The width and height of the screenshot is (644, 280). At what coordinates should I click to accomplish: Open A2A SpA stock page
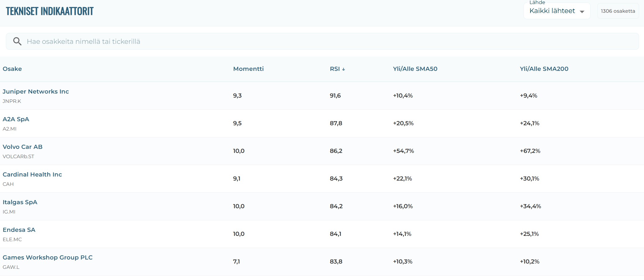16,119
